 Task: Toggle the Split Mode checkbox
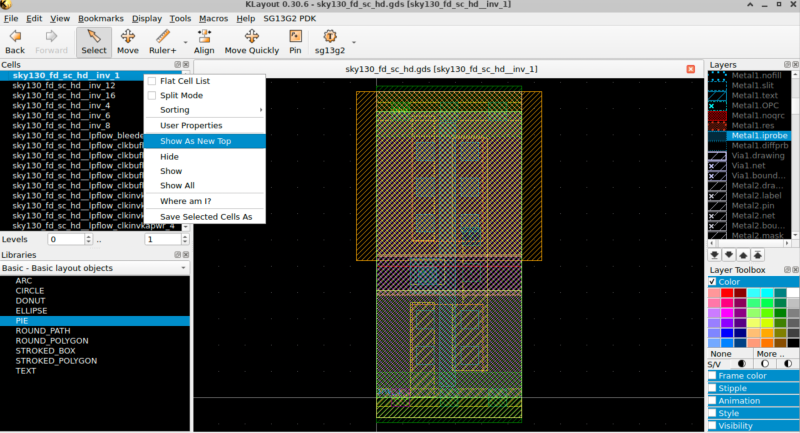tap(152, 95)
